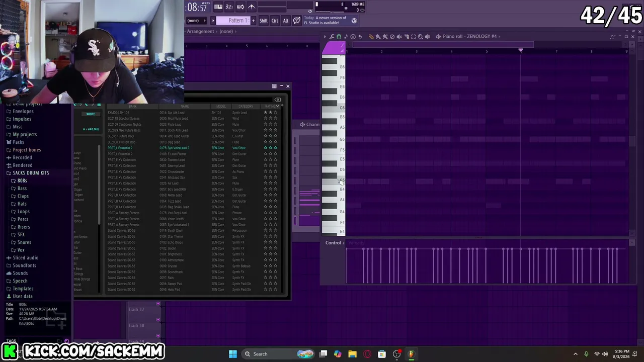Sort presets by BANK column
644x362 pixels.
[x=132, y=106]
